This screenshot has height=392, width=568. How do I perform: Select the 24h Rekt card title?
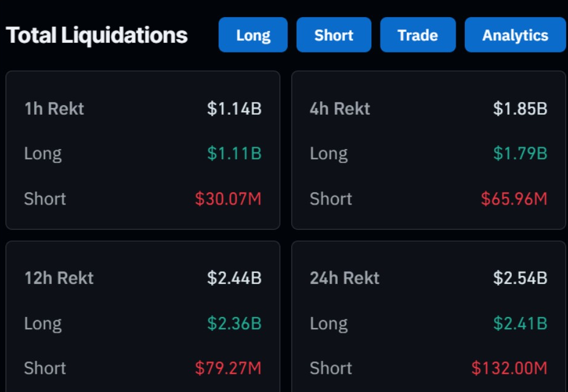344,278
